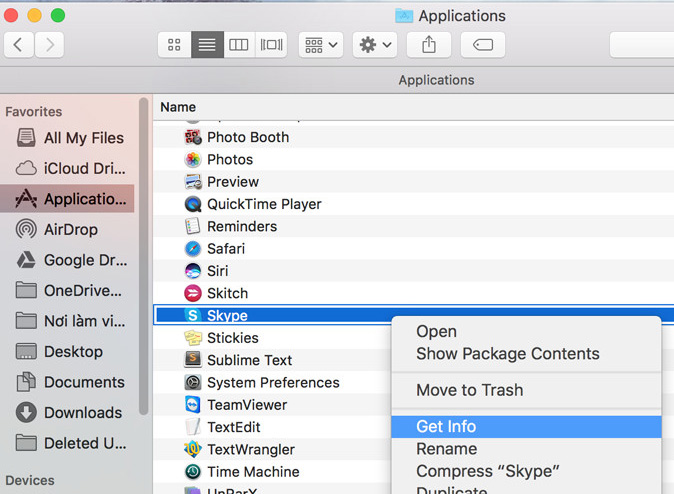Choose Get Info from context menu

(x=526, y=426)
